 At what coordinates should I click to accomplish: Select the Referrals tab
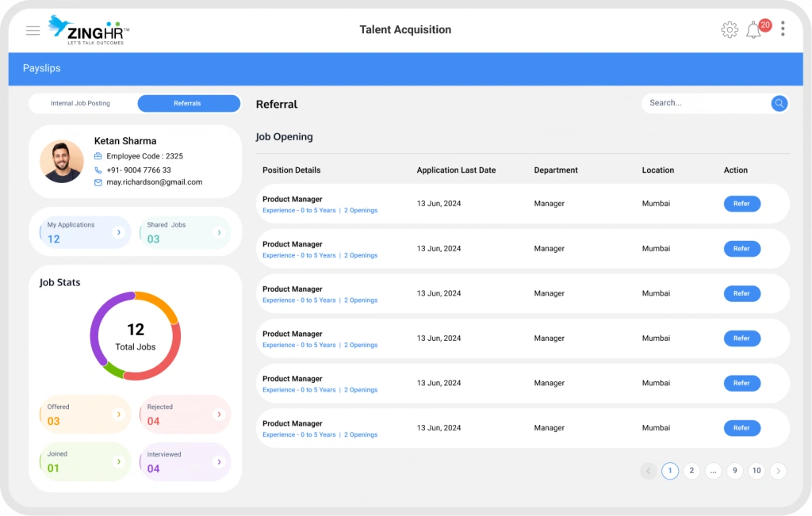pyautogui.click(x=189, y=103)
